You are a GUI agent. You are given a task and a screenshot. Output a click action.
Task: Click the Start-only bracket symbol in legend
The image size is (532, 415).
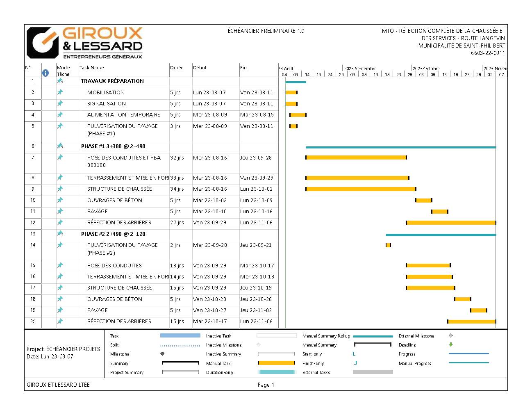tap(354, 353)
